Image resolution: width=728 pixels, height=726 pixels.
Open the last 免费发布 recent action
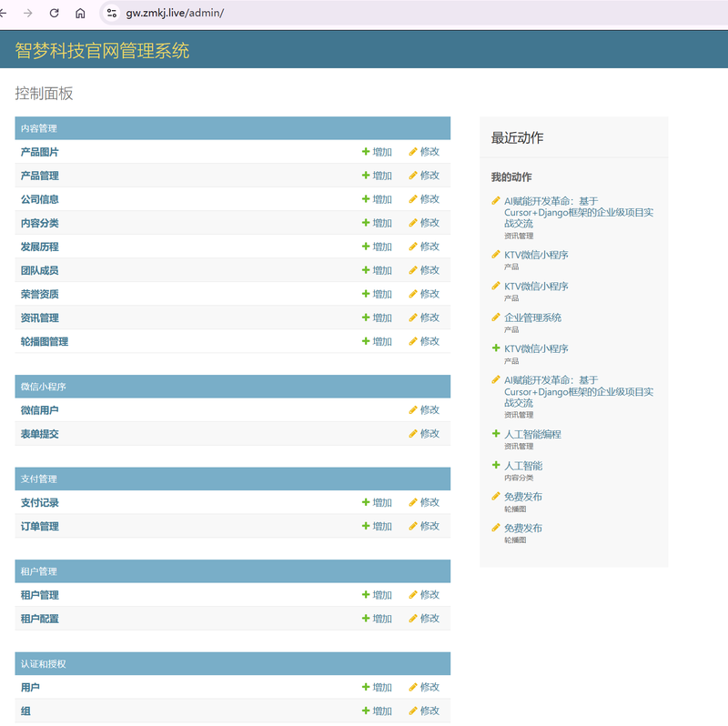[523, 529]
